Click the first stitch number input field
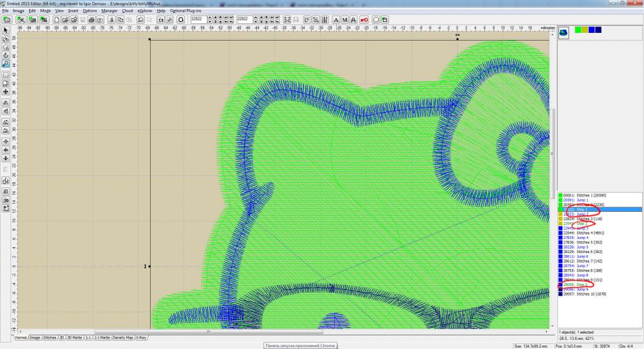 [x=198, y=19]
